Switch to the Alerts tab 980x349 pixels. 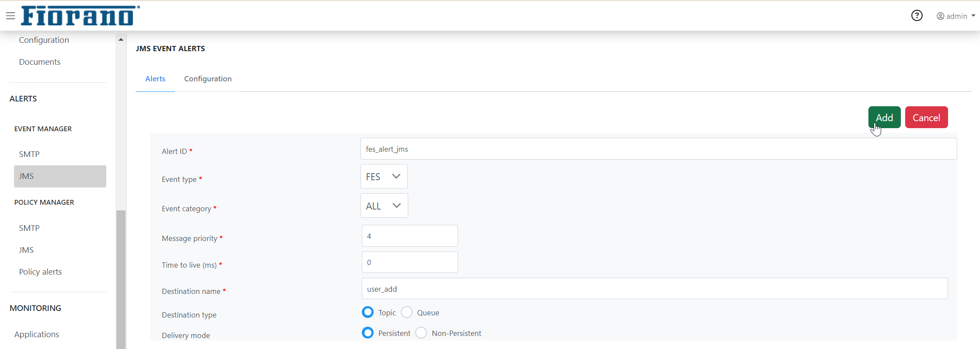coord(155,79)
